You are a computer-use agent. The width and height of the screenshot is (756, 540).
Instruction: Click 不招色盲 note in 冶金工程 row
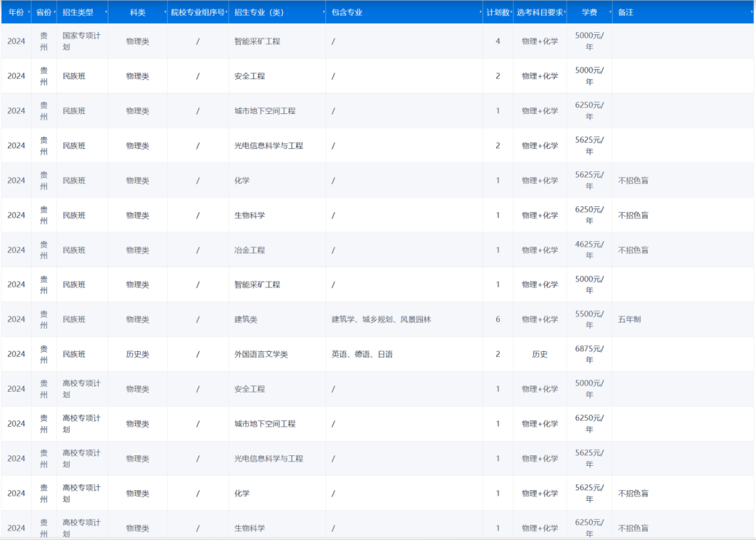click(x=633, y=250)
